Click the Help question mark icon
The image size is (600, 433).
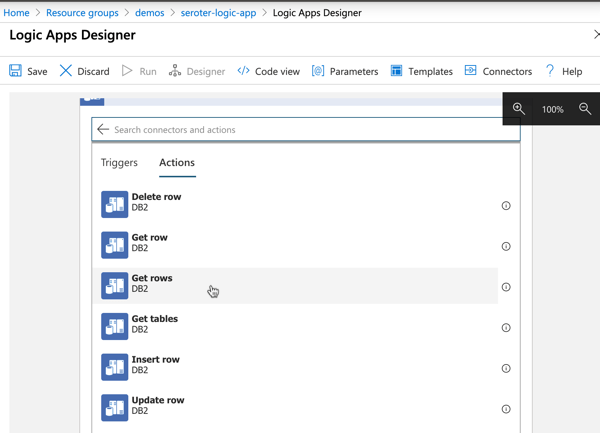550,71
